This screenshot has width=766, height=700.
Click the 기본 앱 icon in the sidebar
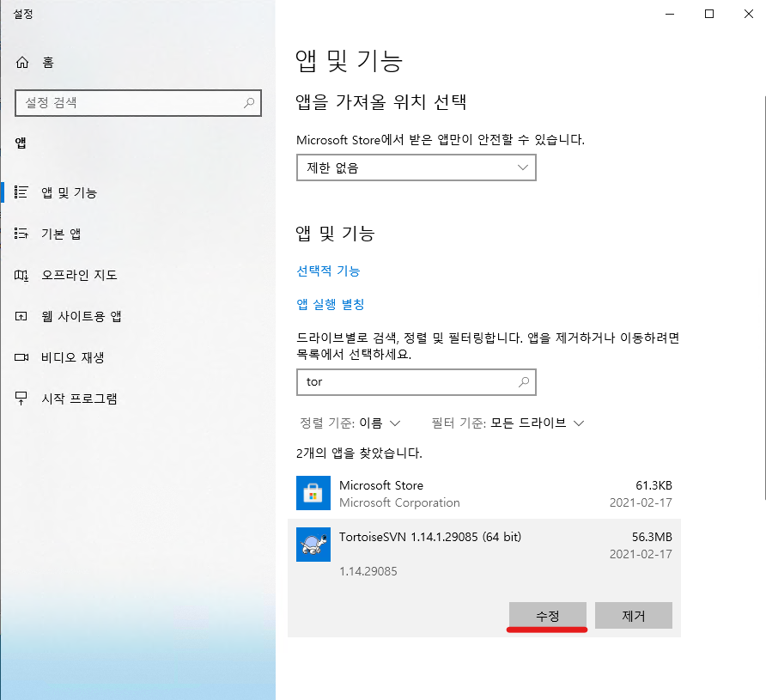click(x=21, y=234)
